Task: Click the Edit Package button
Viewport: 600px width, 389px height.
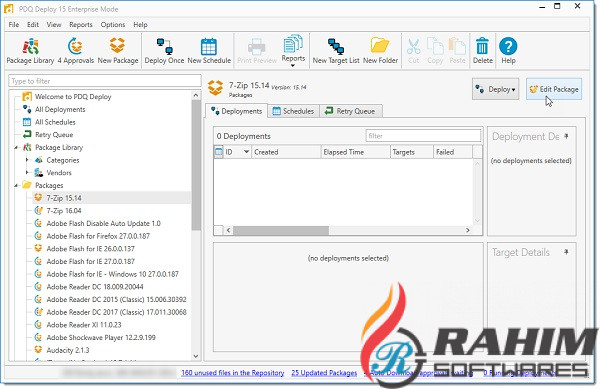Action: pyautogui.click(x=554, y=89)
